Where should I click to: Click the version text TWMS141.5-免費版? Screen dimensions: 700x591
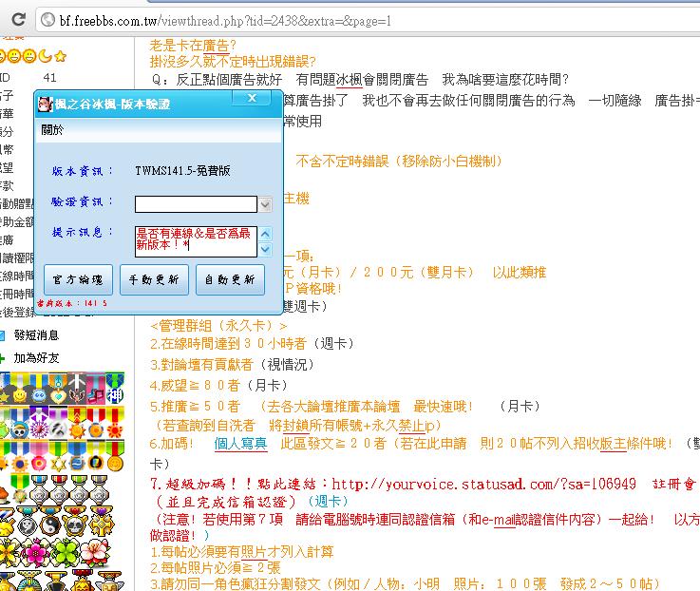pos(182,171)
